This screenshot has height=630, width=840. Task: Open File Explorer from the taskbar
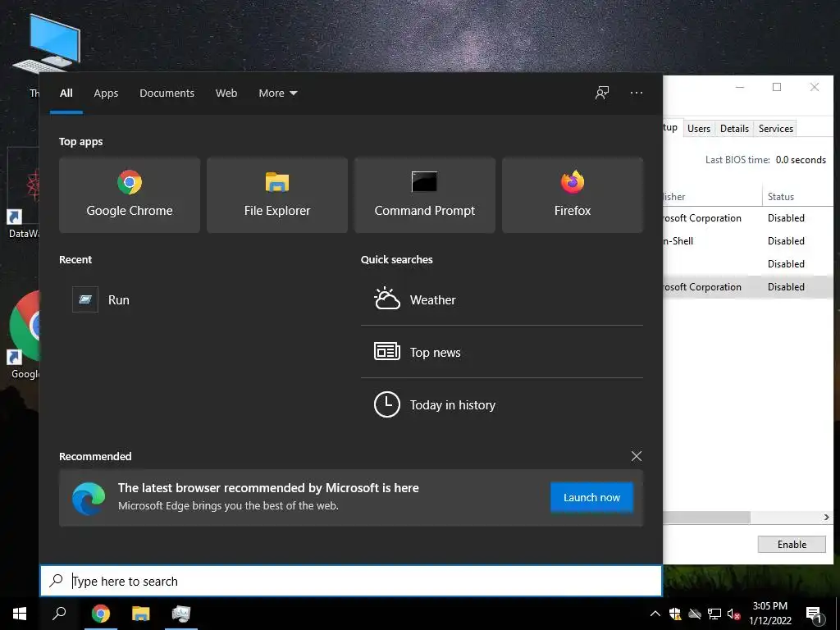[141, 614]
